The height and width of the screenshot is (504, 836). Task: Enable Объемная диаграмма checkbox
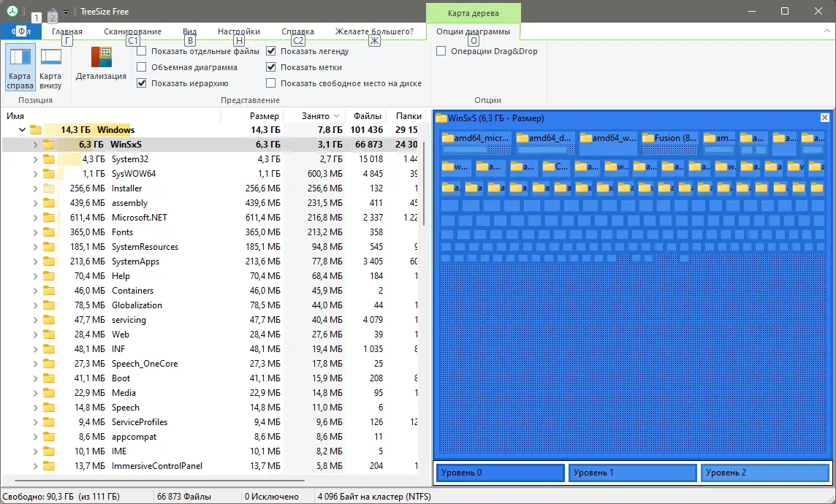click(141, 67)
